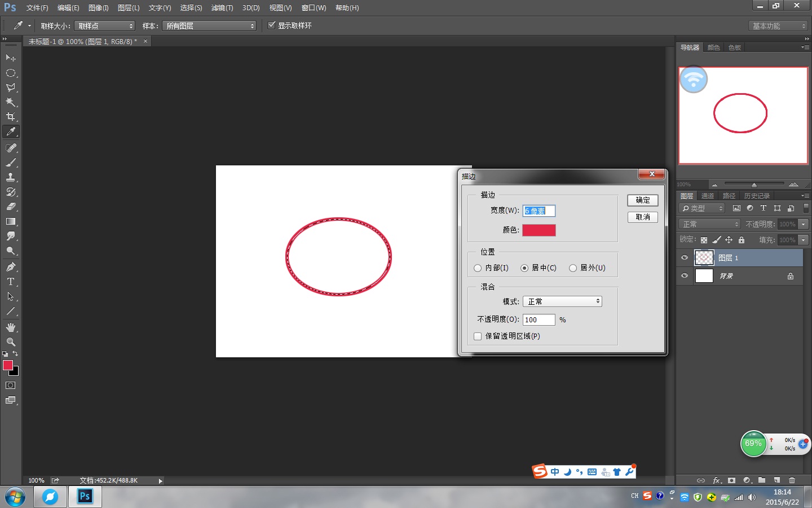The image size is (812, 508).
Task: Click the type layer filter icon
Action: click(x=764, y=208)
